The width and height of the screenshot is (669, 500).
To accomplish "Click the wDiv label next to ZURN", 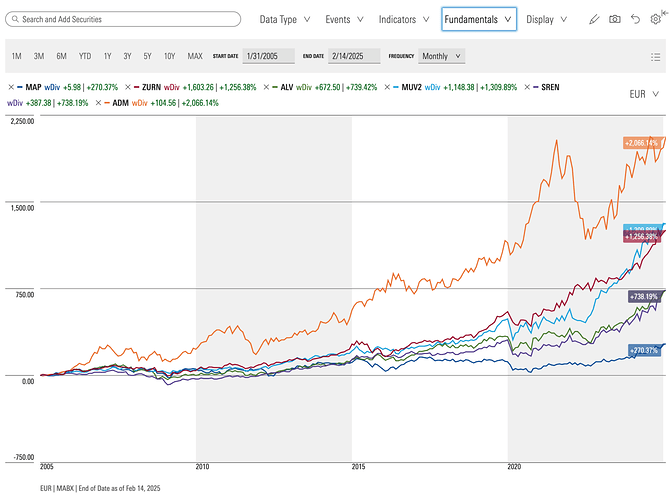I will tap(172, 87).
